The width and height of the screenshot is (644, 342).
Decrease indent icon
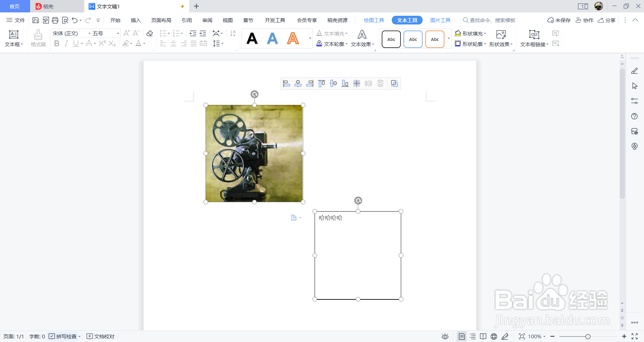click(x=193, y=33)
